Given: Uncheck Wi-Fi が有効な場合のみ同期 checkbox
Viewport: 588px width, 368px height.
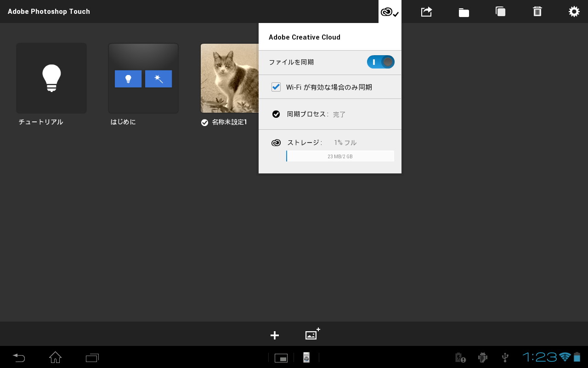Looking at the screenshot, I should coord(276,87).
